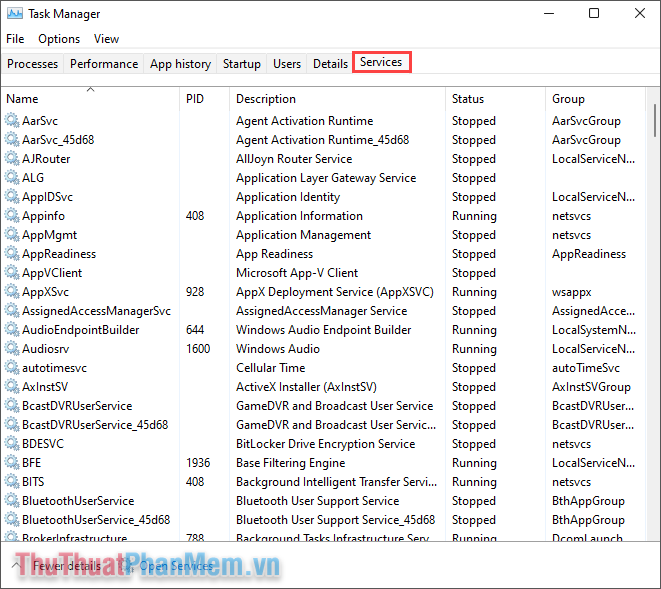Viewport: 661px width, 589px height.
Task: Click the gear icon beside BcastDVRUserService
Action: [12, 405]
